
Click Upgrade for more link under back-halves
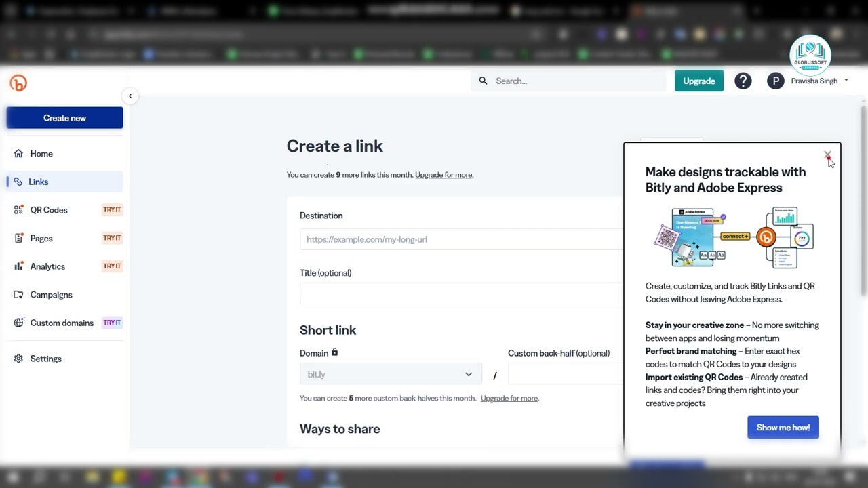click(x=509, y=399)
